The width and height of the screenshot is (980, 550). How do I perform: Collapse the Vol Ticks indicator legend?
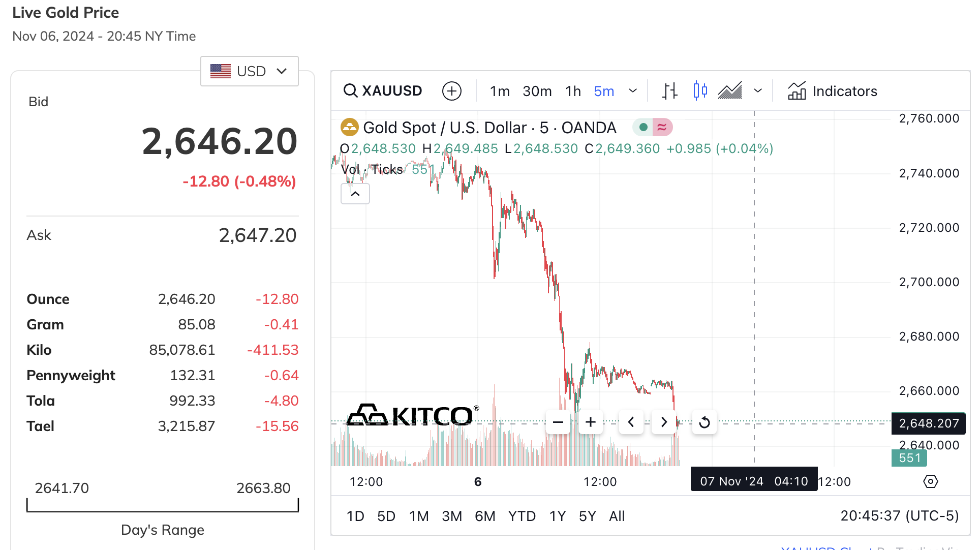click(x=355, y=194)
